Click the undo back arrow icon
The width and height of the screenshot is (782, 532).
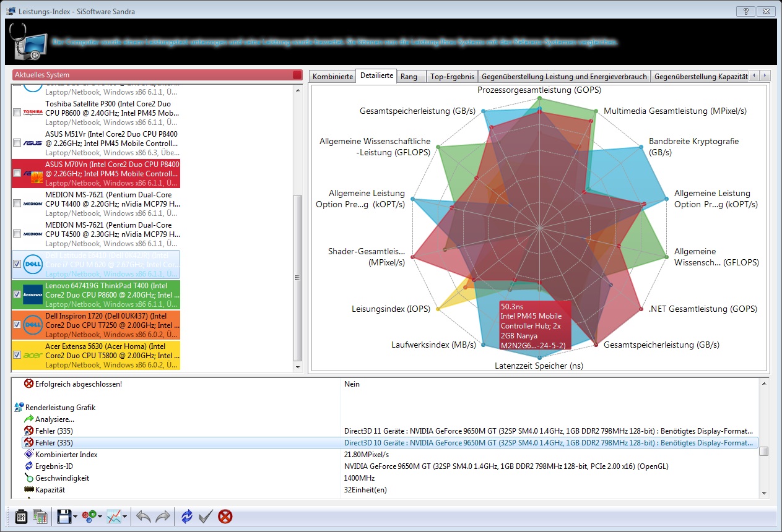click(x=143, y=516)
